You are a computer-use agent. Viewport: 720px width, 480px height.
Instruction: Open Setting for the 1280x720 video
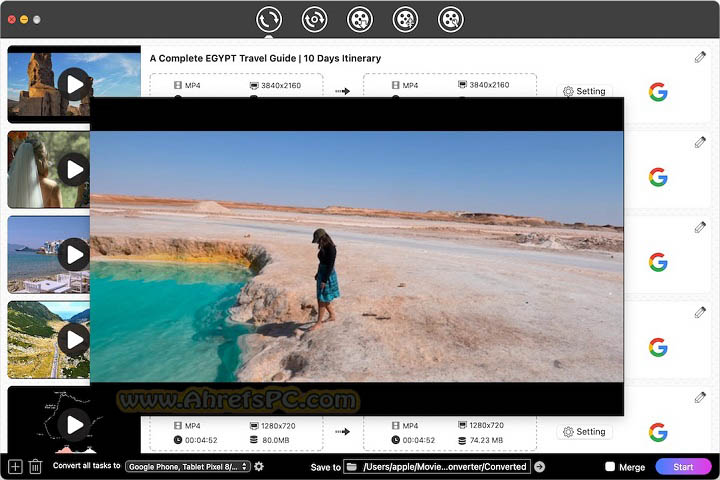click(x=584, y=432)
